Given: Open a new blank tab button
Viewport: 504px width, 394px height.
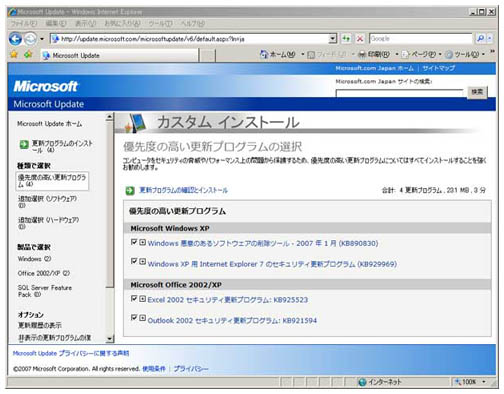Looking at the screenshot, I should [x=207, y=56].
